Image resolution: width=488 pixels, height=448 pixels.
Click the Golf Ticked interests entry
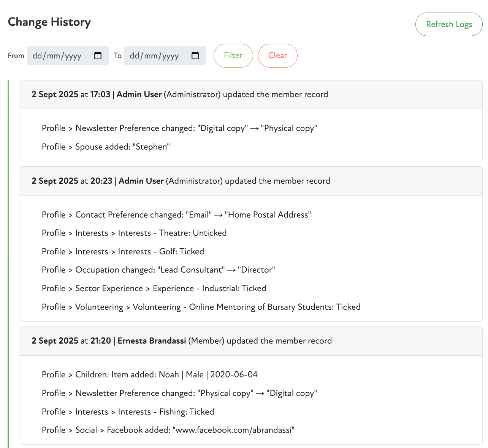[123, 252]
